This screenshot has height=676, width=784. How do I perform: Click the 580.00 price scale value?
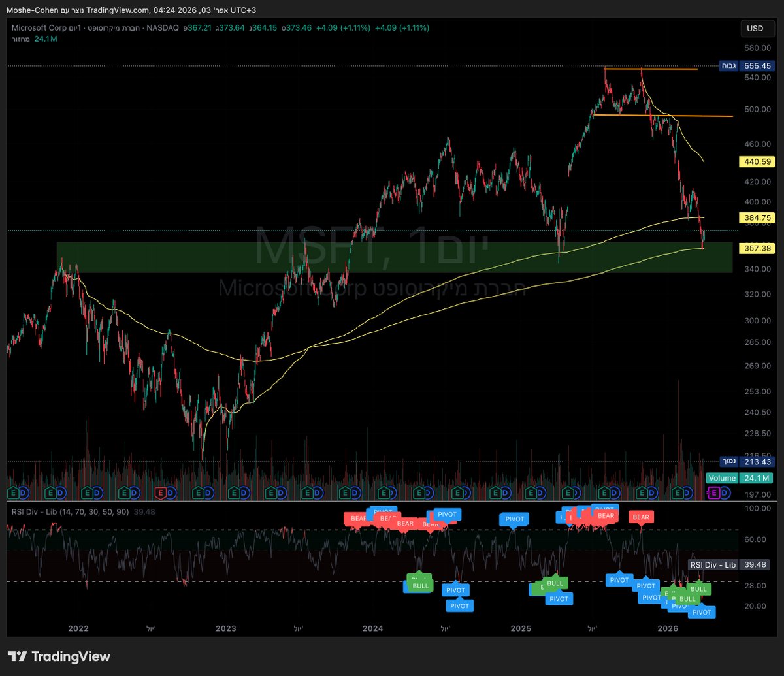coord(757,48)
